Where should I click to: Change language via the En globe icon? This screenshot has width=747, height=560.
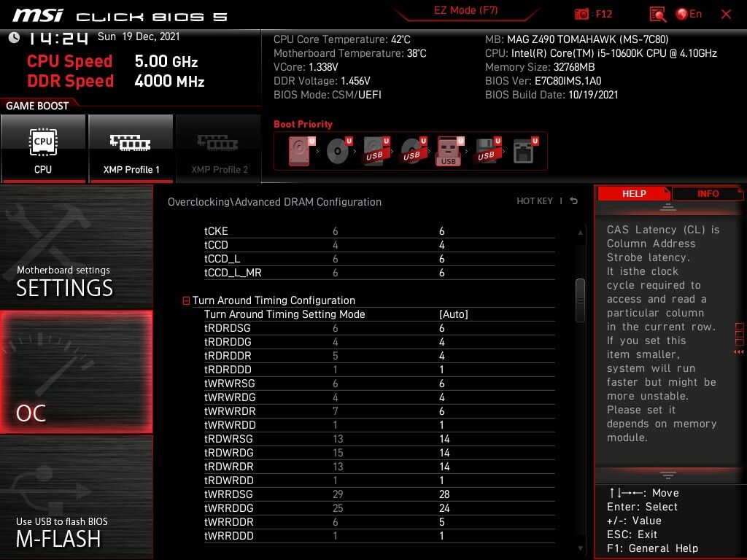click(x=689, y=14)
